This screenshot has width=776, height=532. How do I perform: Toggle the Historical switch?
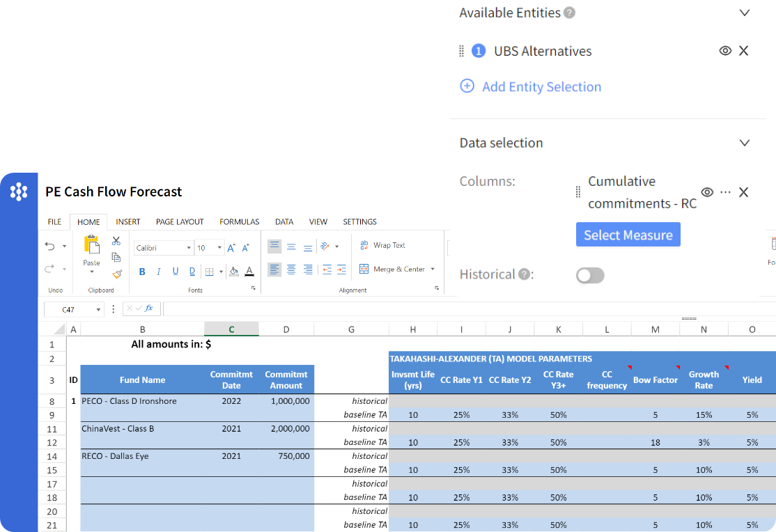pyautogui.click(x=590, y=276)
